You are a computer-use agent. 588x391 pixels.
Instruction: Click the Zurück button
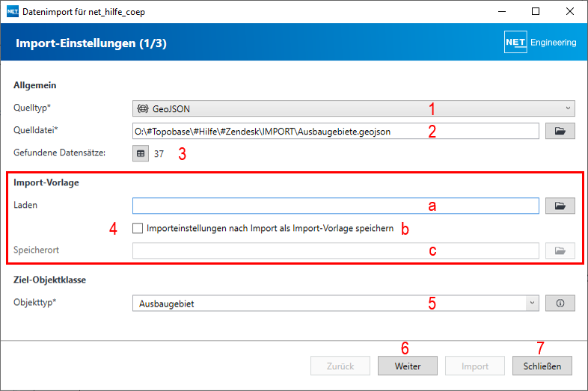[x=340, y=366]
